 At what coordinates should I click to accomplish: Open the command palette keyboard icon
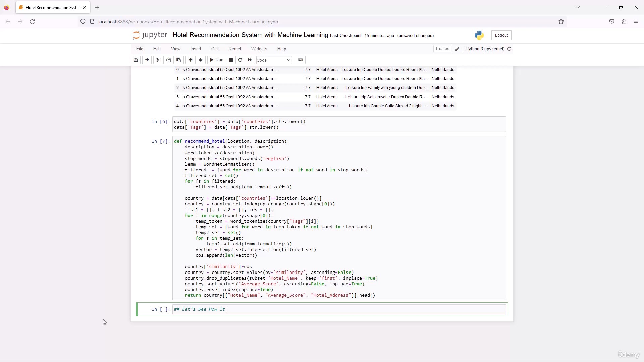[300, 60]
